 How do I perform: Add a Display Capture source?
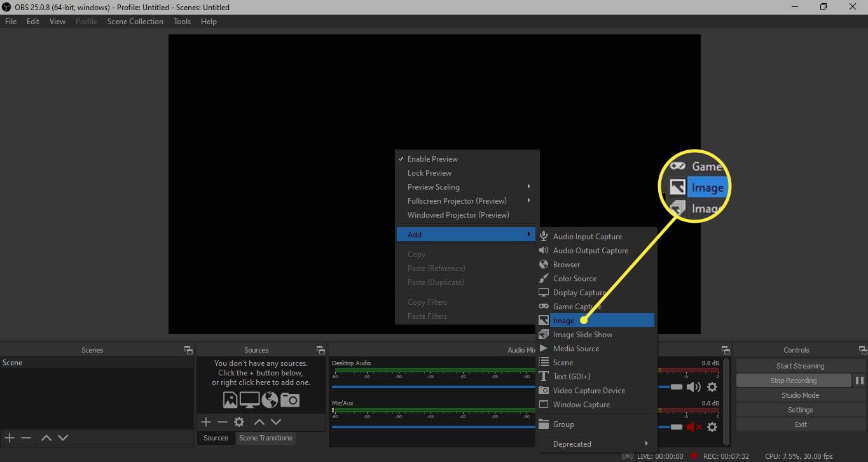point(596,293)
